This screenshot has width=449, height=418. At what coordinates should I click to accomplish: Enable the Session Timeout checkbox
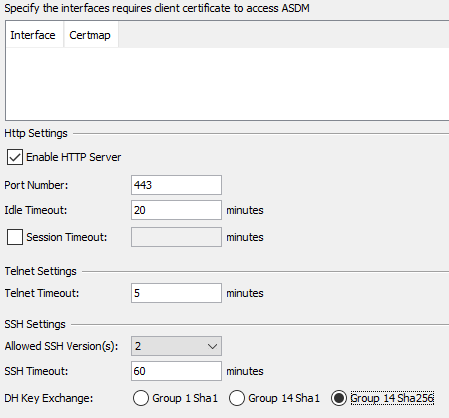coord(15,237)
